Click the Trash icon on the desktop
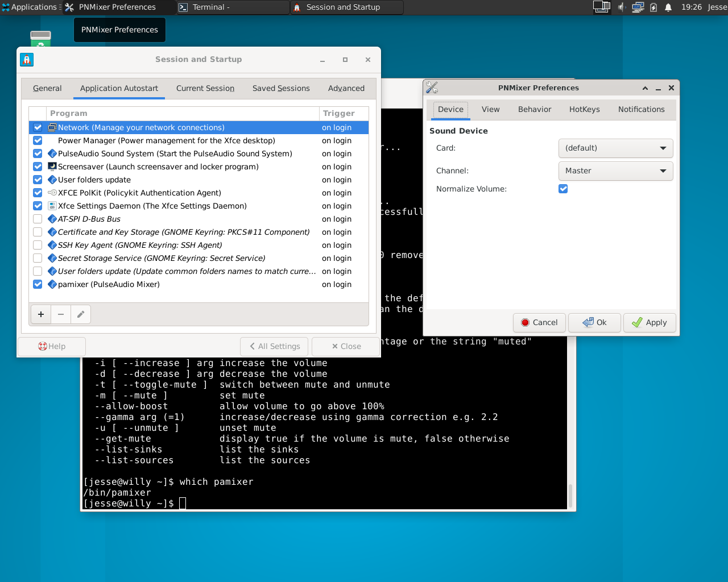 point(40,39)
